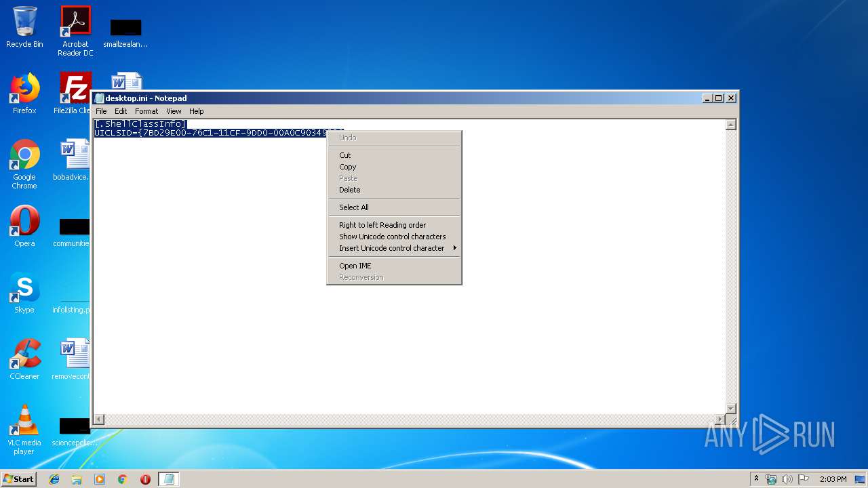
Task: Launch the Chrome taskbar icon
Action: point(122,479)
